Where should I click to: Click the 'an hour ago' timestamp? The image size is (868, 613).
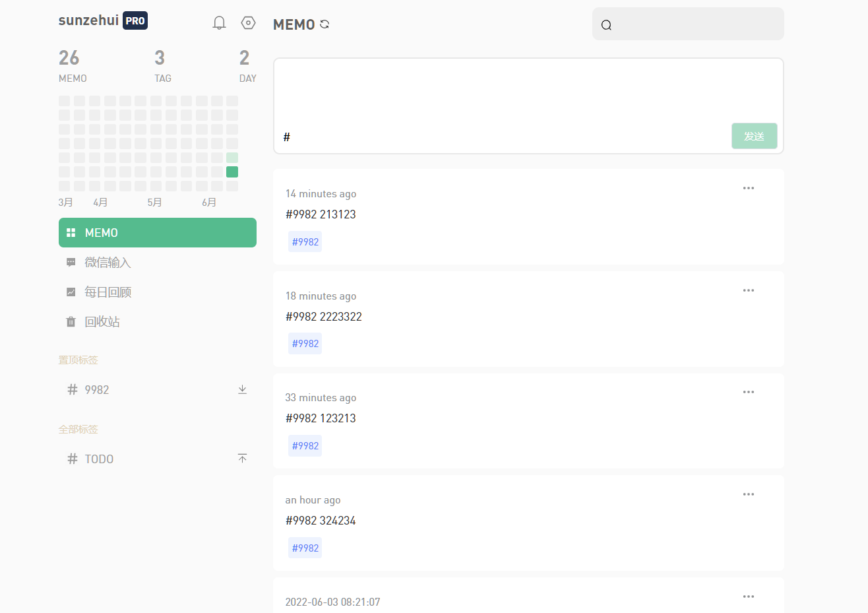click(x=313, y=500)
